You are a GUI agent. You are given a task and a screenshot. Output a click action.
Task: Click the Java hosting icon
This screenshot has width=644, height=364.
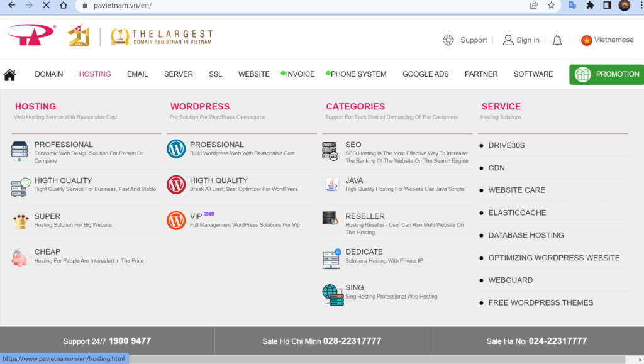click(x=331, y=185)
